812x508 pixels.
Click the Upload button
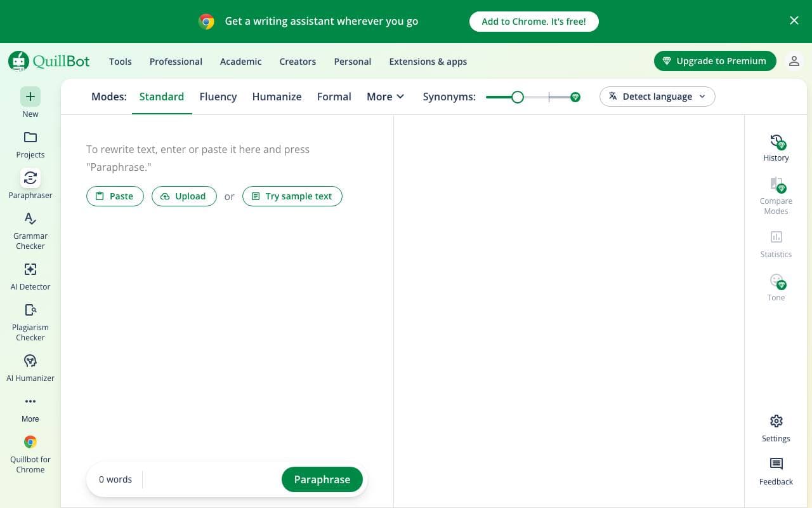tap(184, 196)
